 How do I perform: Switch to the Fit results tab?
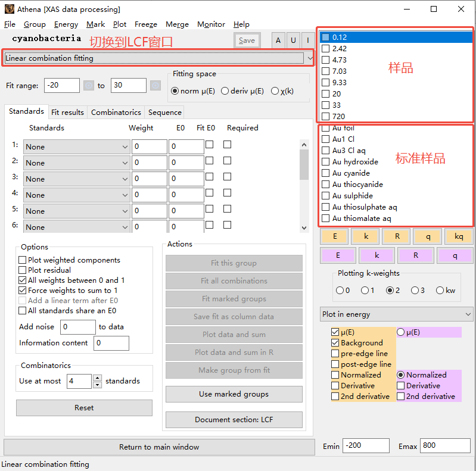67,113
